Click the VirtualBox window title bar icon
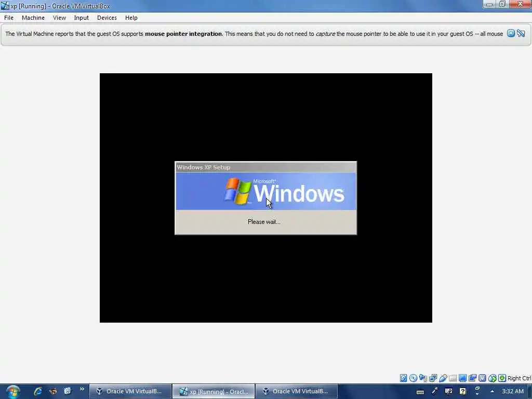The width and height of the screenshot is (532, 399). [x=5, y=5]
